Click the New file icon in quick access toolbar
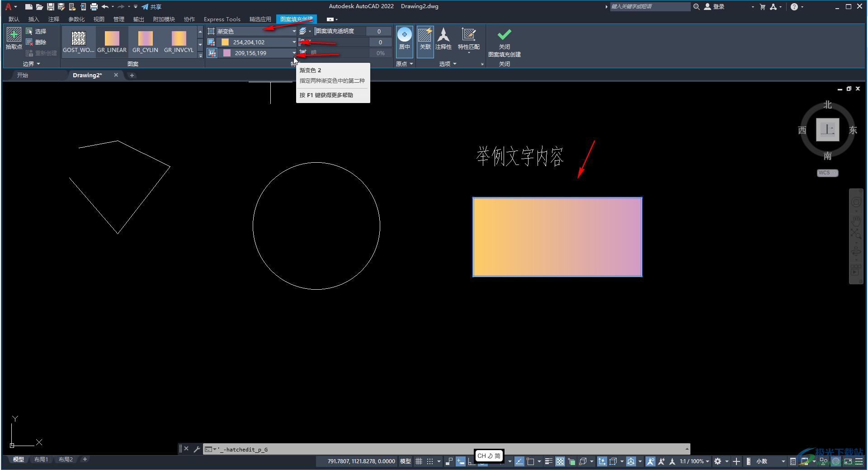 pos(28,7)
